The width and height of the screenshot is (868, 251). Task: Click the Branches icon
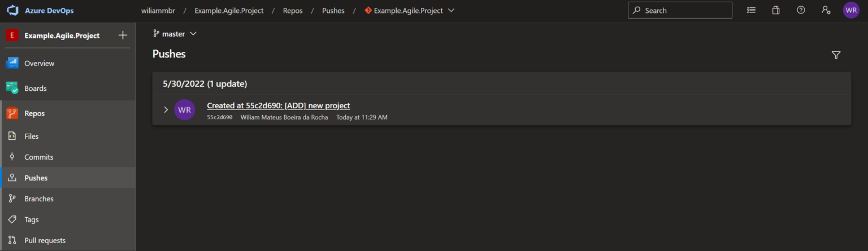coord(12,199)
